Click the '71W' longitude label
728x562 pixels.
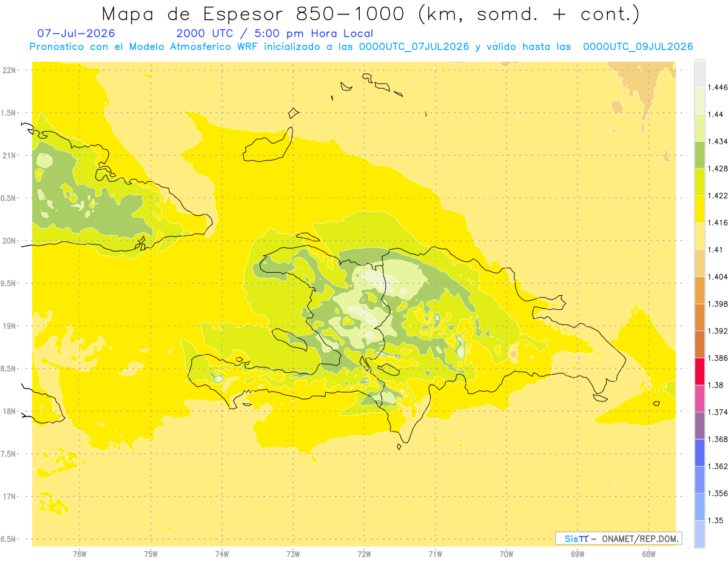(435, 554)
